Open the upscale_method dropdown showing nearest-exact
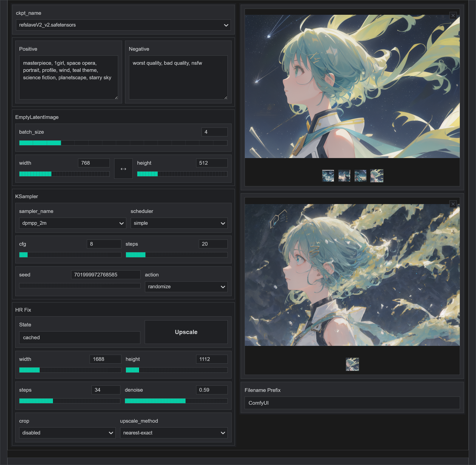The width and height of the screenshot is (476, 465). pos(174,433)
